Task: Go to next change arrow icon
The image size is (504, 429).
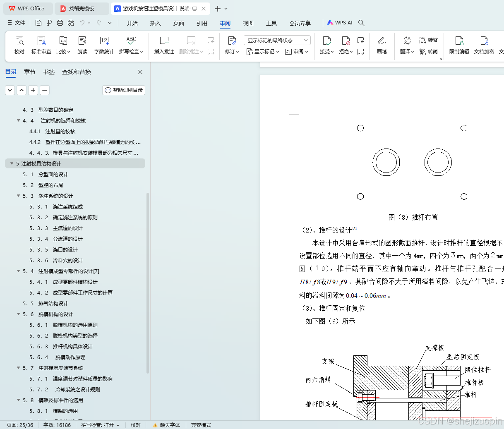Action: [x=361, y=52]
